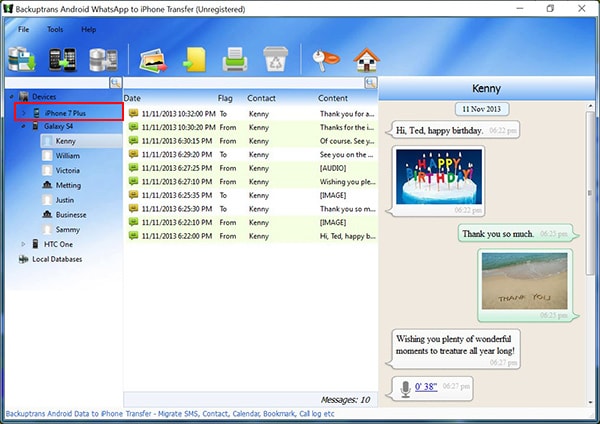Select Local Databases in the tree
This screenshot has height=424, width=600.
[57, 259]
